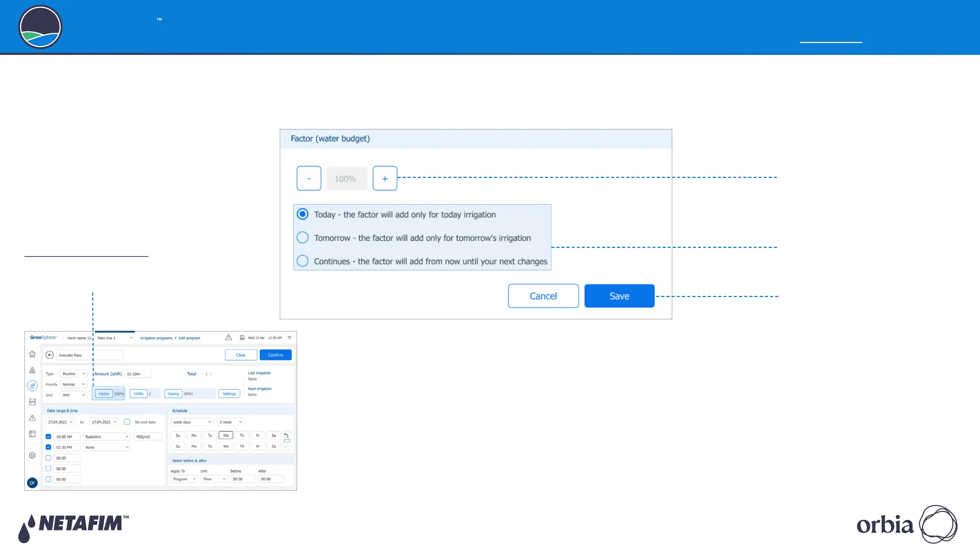Select the Continues factor radio option
This screenshot has height=551, width=980.
pos(302,261)
